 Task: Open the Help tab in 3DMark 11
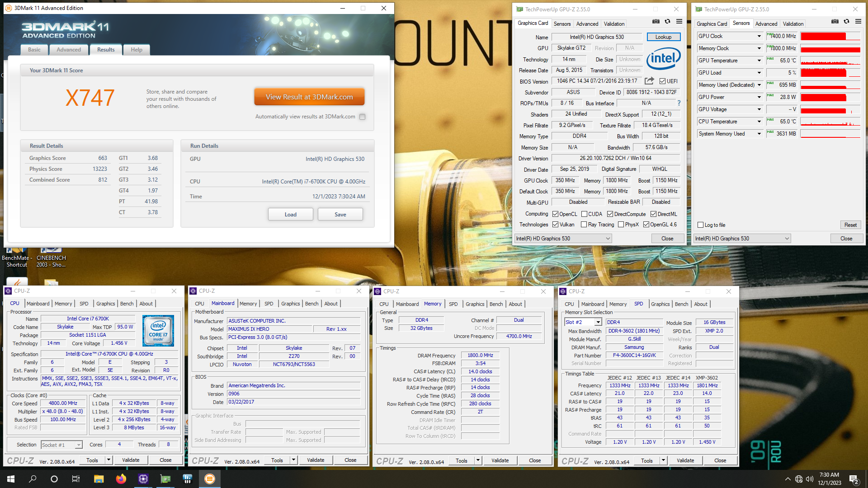(x=137, y=50)
